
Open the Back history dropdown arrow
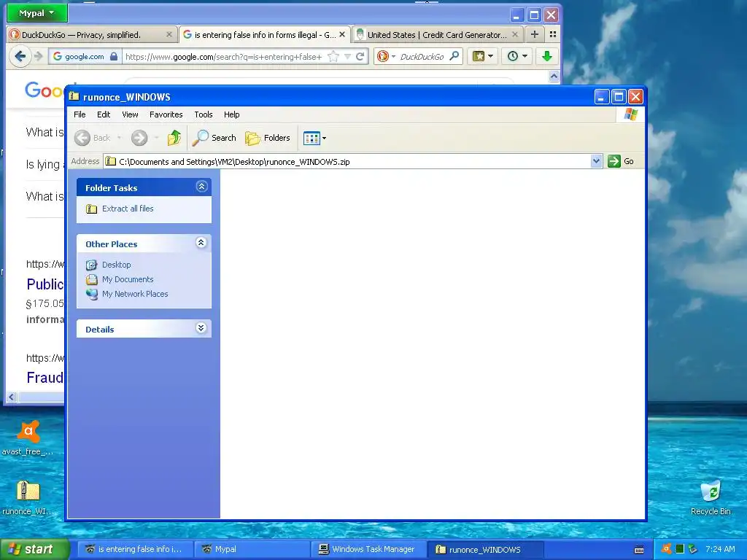pyautogui.click(x=119, y=138)
